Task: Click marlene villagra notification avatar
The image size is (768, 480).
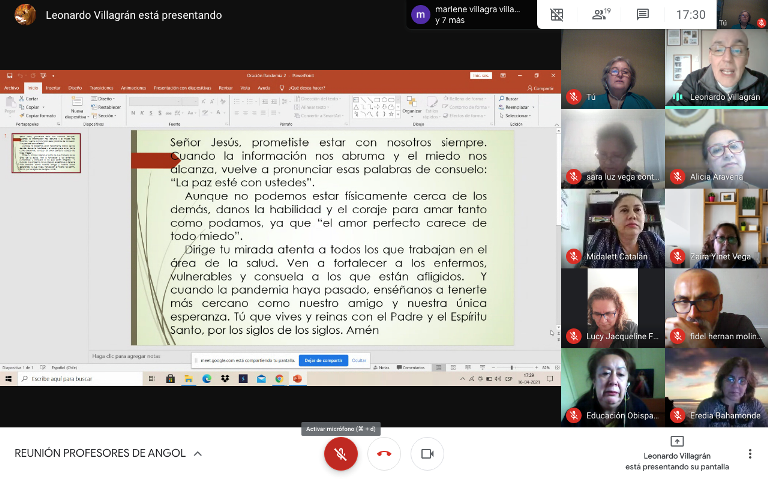Action: point(421,14)
